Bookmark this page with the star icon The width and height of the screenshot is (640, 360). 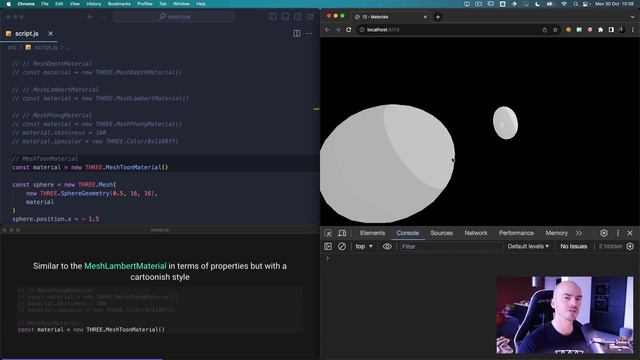[555, 30]
